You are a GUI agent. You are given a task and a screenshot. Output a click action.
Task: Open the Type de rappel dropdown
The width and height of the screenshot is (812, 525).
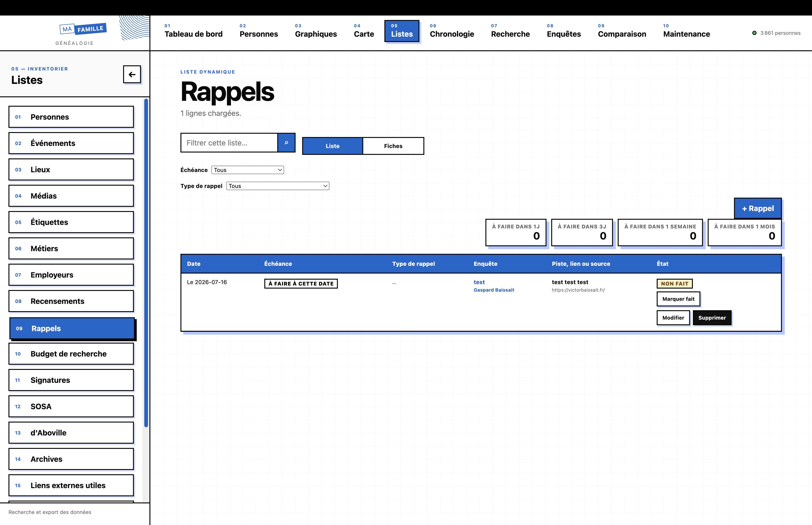tap(277, 186)
